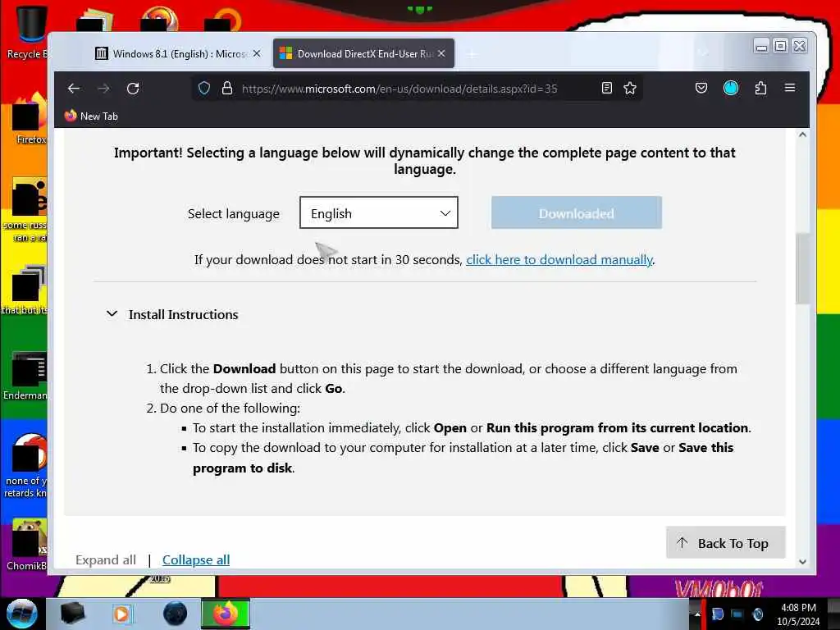Open the Windows Start orb
The image size is (840, 630).
click(x=22, y=614)
